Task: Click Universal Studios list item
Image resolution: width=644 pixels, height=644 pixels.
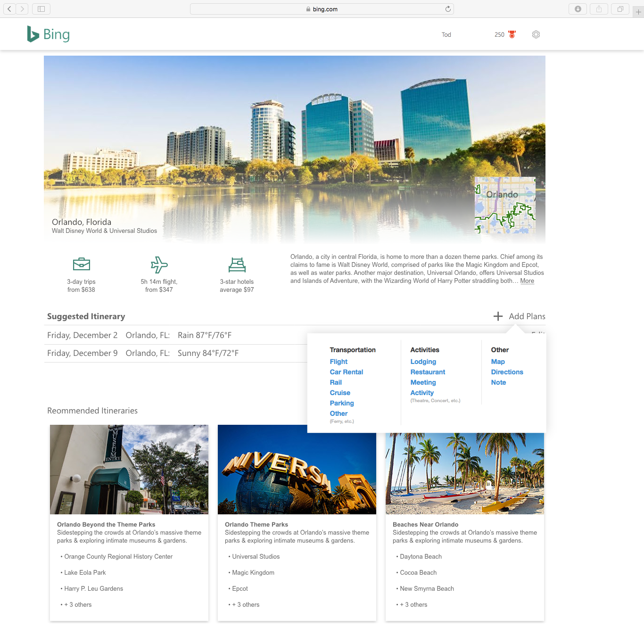Action: [256, 557]
